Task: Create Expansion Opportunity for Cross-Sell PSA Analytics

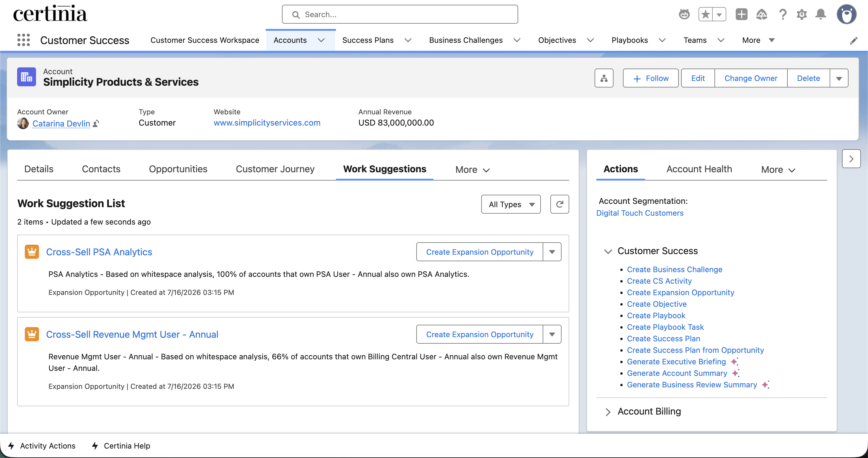Action: pyautogui.click(x=479, y=251)
